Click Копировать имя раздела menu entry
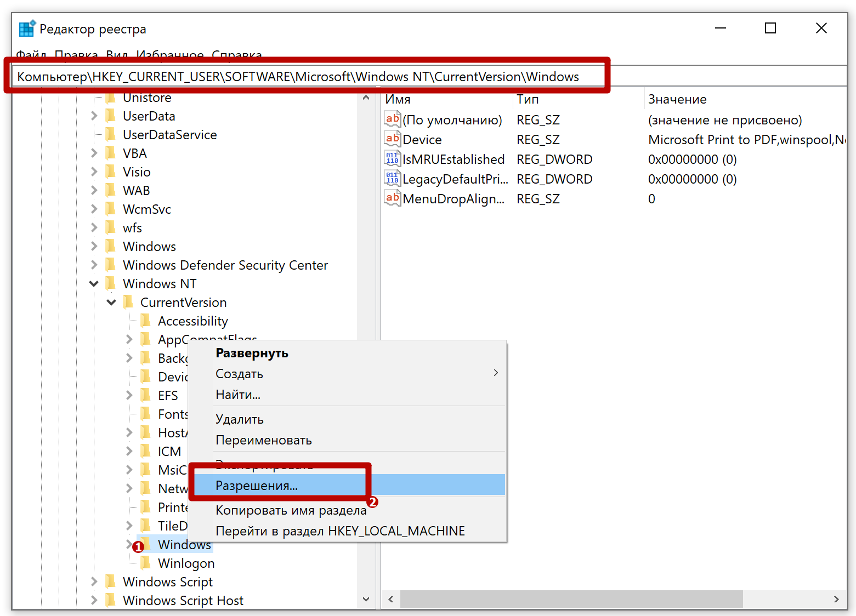 point(291,510)
